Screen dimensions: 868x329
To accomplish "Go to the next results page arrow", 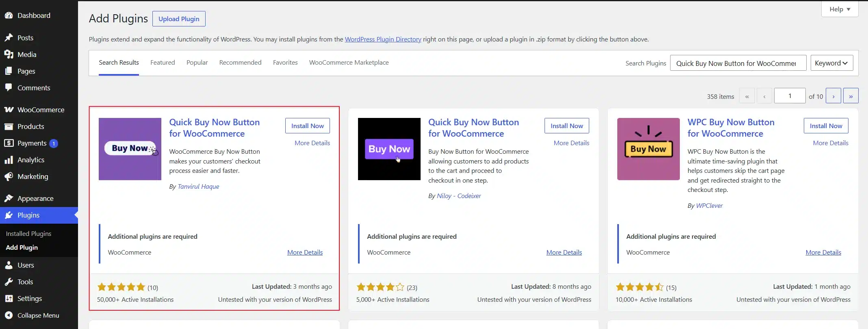I will tap(833, 96).
